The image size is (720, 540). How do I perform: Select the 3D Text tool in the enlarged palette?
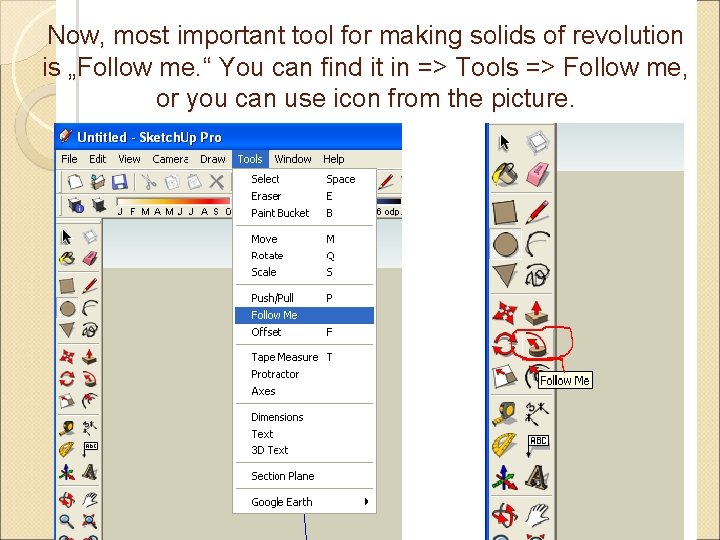[537, 477]
